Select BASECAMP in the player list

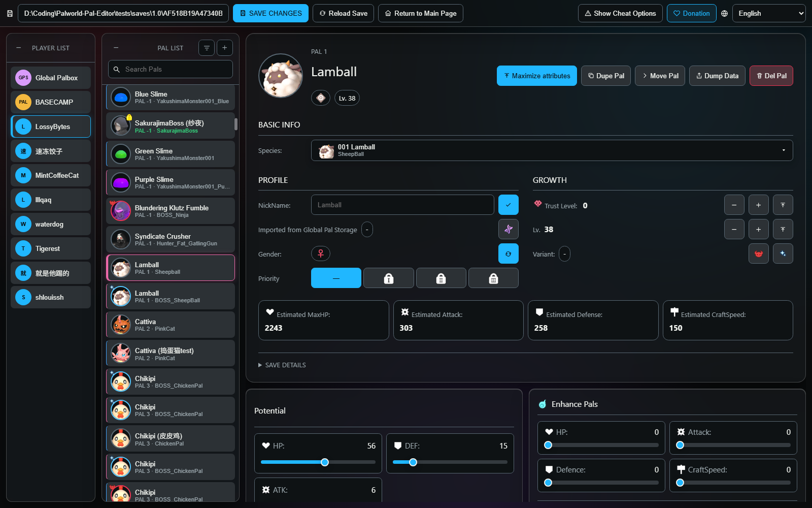tap(51, 102)
